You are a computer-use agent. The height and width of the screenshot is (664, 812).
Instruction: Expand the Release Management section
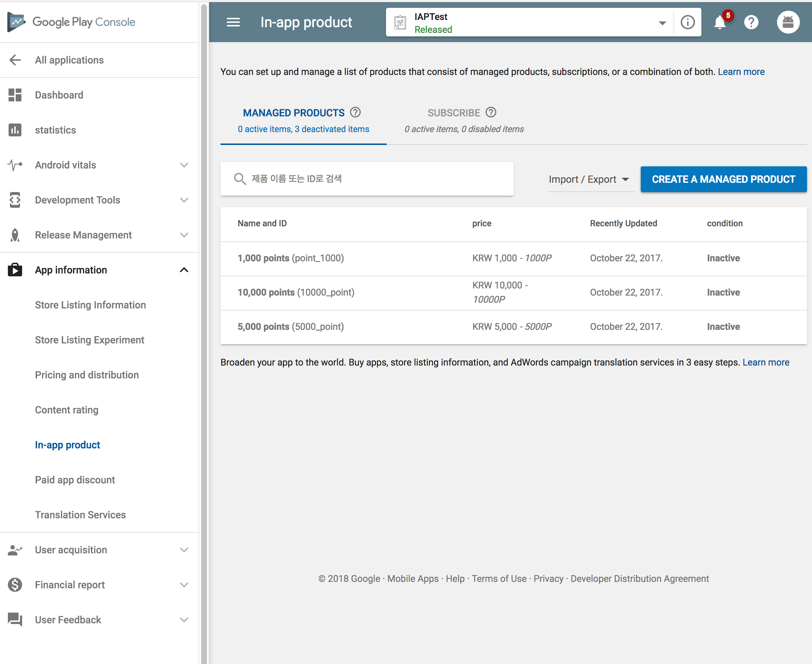pyautogui.click(x=184, y=235)
